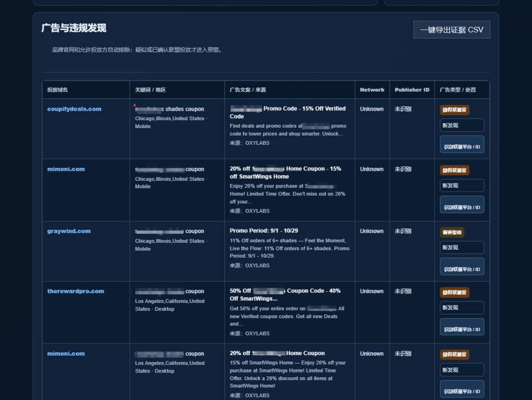Select the 'Promo Period: 9/1 - 10/29' ad title
This screenshot has width=532, height=400.
(x=264, y=231)
